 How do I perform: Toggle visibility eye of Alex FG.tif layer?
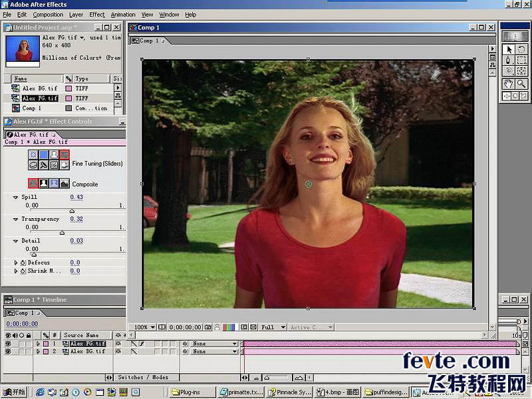[x=8, y=344]
